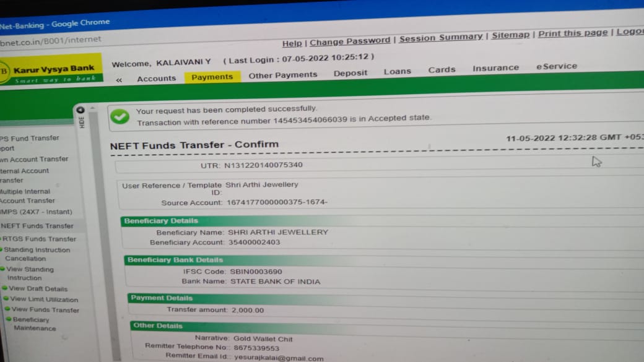Open the Other Payments menu

point(282,75)
